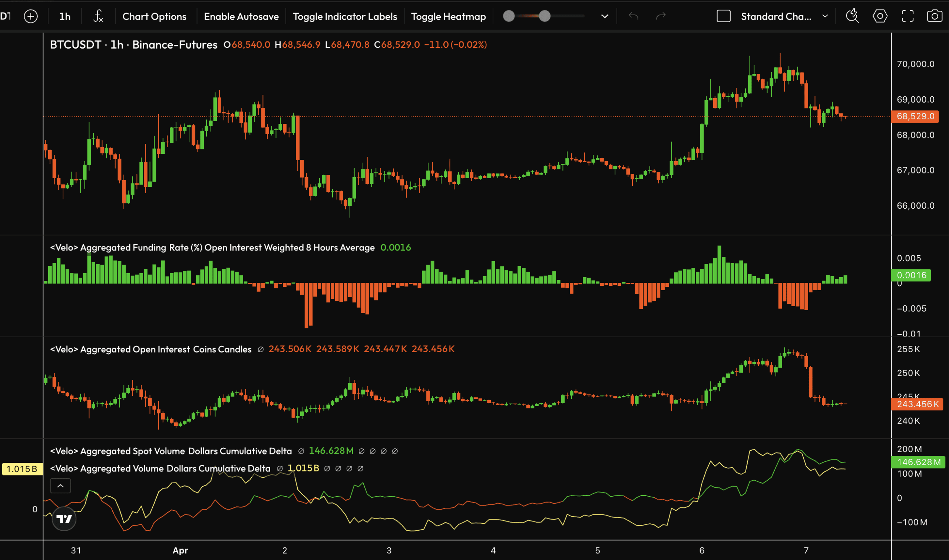
Task: Click the redo arrow
Action: coord(661,16)
